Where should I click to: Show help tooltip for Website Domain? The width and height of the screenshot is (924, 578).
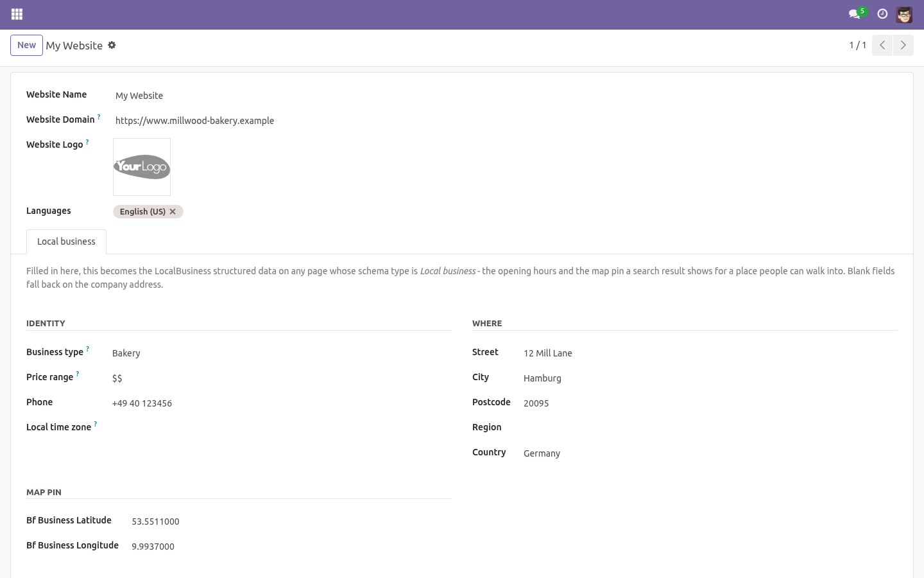(x=99, y=117)
